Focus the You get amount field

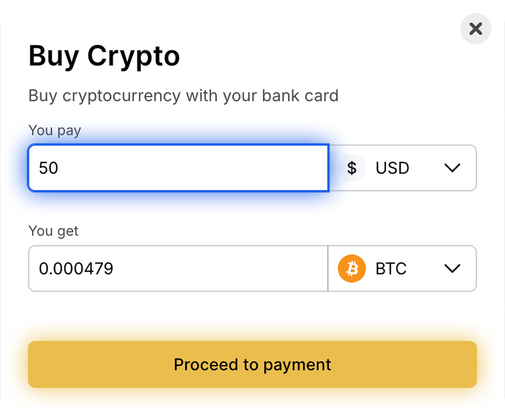178,268
